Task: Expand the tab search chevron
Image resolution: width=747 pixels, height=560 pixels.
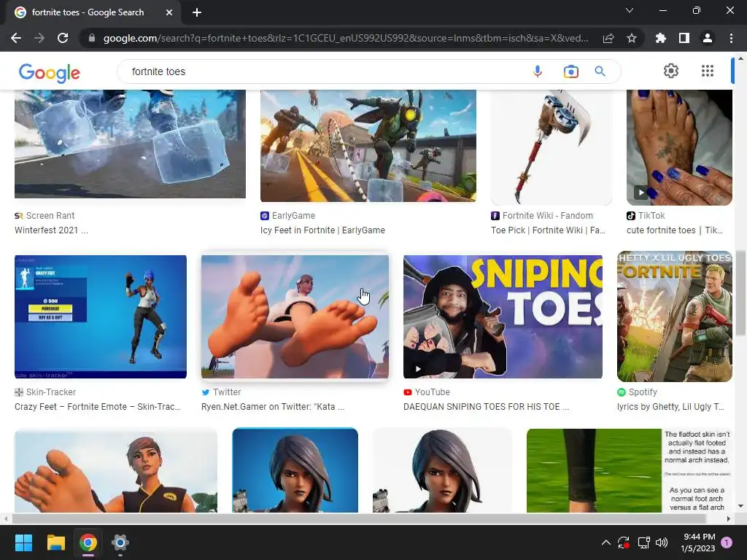Action: 630,10
